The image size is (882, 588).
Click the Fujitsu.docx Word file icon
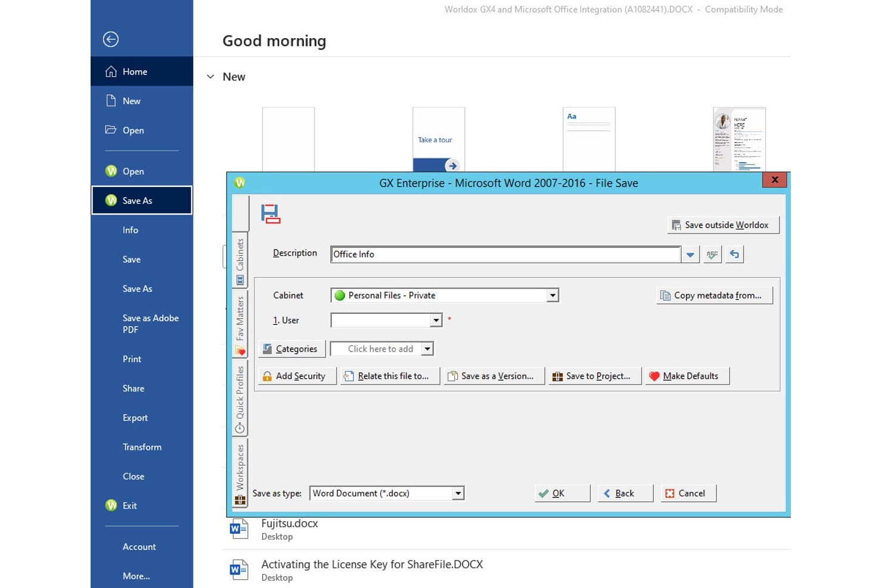coord(239,529)
